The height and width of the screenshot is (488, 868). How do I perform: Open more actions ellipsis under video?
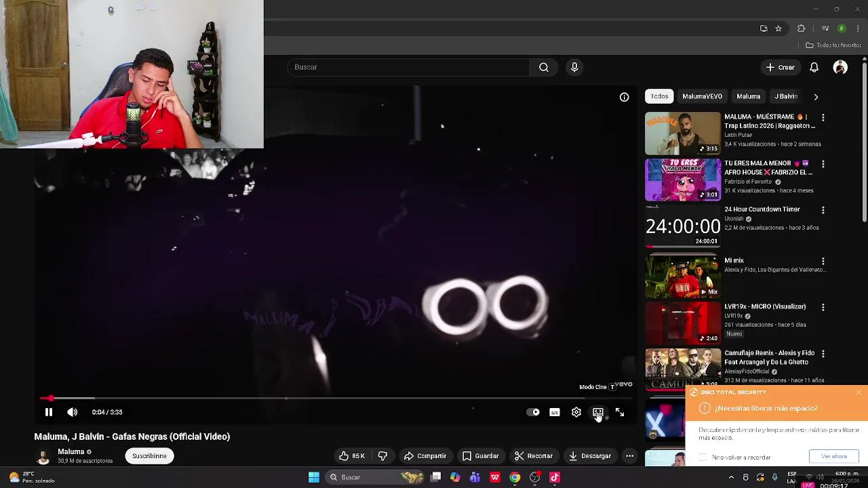[x=629, y=456]
